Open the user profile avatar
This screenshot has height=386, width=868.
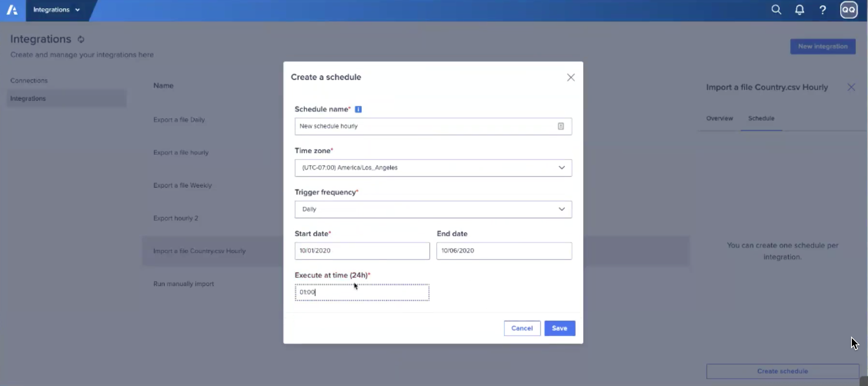pyautogui.click(x=849, y=10)
